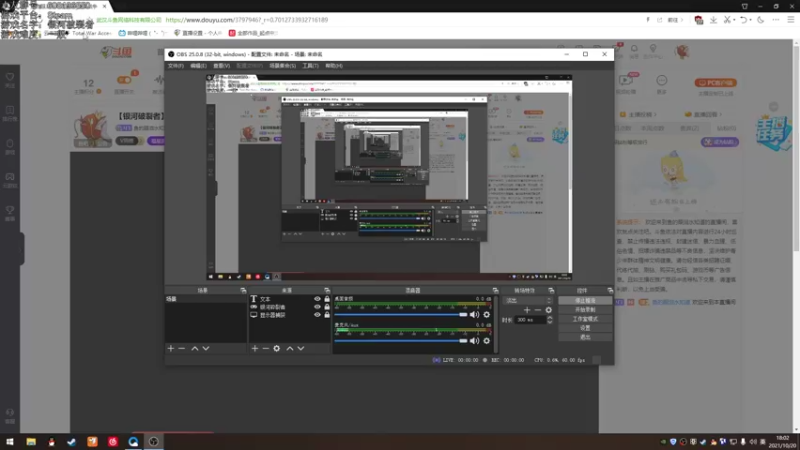This screenshot has height=450, width=800.
Task: Move selected source down in list
Action: pyautogui.click(x=301, y=348)
